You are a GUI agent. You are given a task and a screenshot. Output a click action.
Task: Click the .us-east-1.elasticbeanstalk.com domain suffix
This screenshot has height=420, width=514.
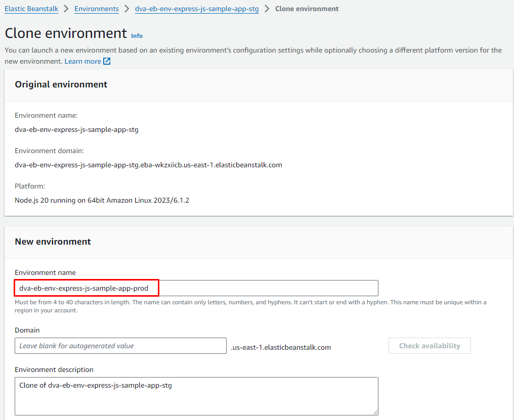pos(281,347)
